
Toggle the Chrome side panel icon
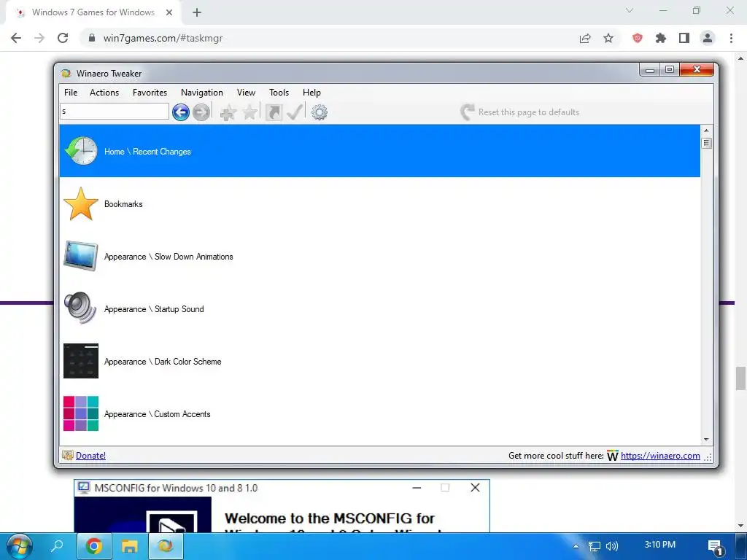[x=684, y=38]
